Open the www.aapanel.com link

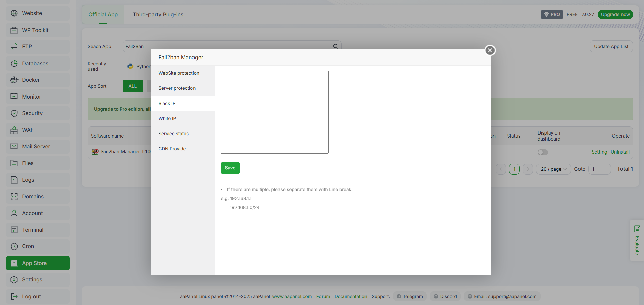point(292,296)
